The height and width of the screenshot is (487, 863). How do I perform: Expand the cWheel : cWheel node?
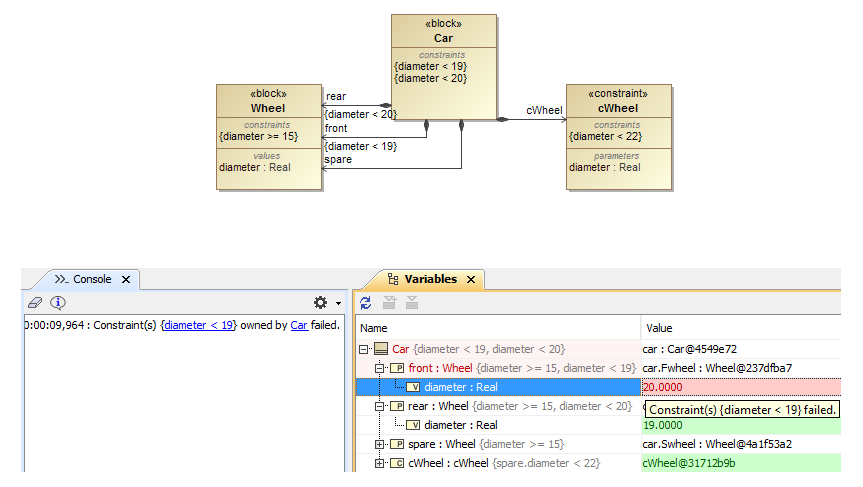380,463
